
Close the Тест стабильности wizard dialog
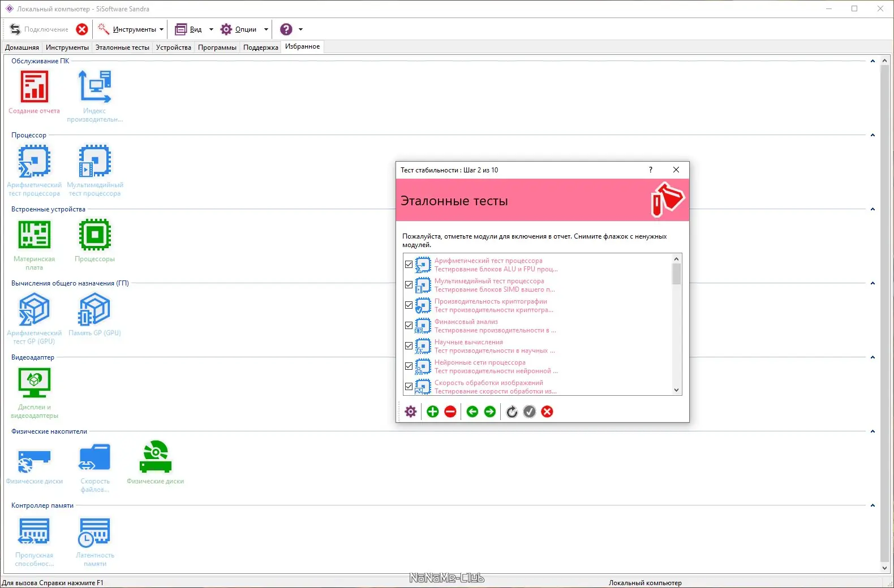[x=676, y=170]
